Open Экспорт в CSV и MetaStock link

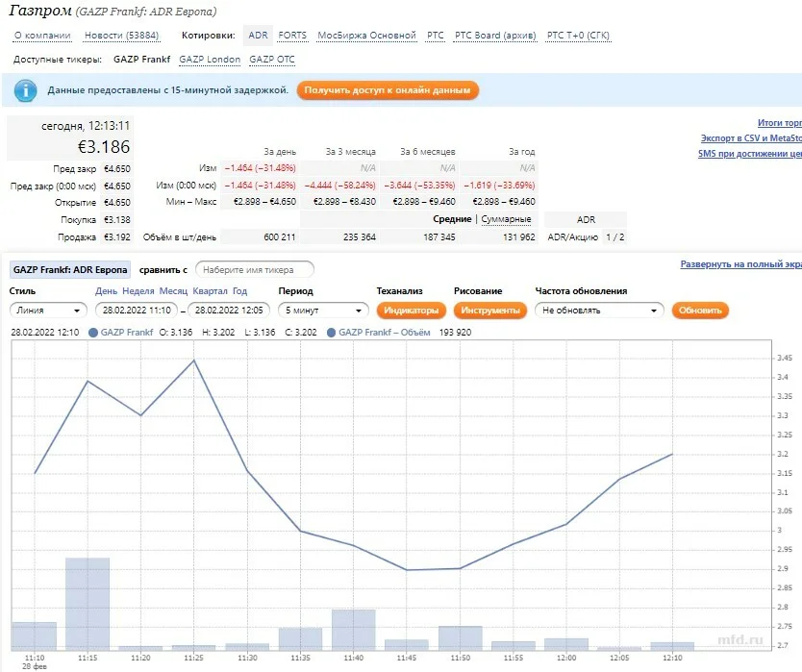[751, 138]
